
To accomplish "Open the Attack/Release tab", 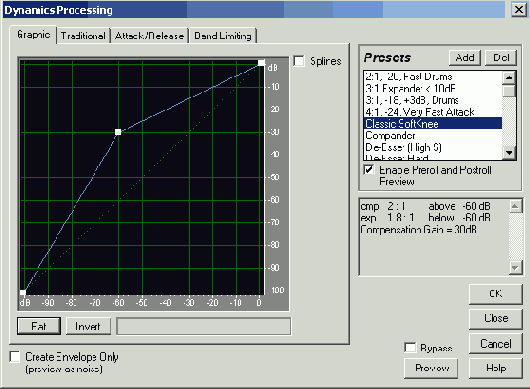I will tap(149, 36).
